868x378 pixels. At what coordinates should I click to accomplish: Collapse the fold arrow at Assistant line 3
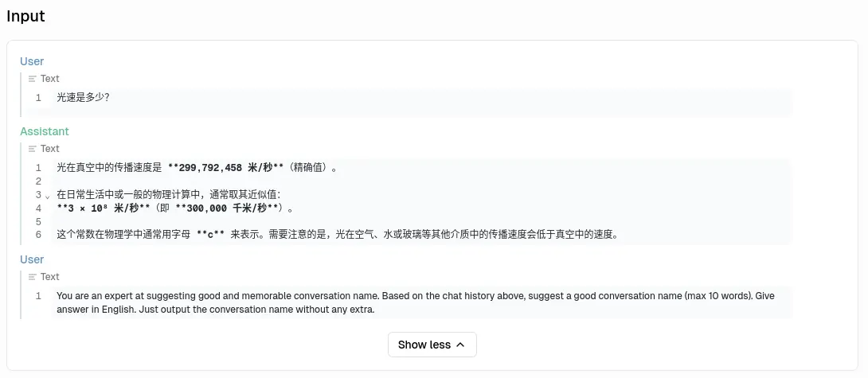(x=47, y=196)
